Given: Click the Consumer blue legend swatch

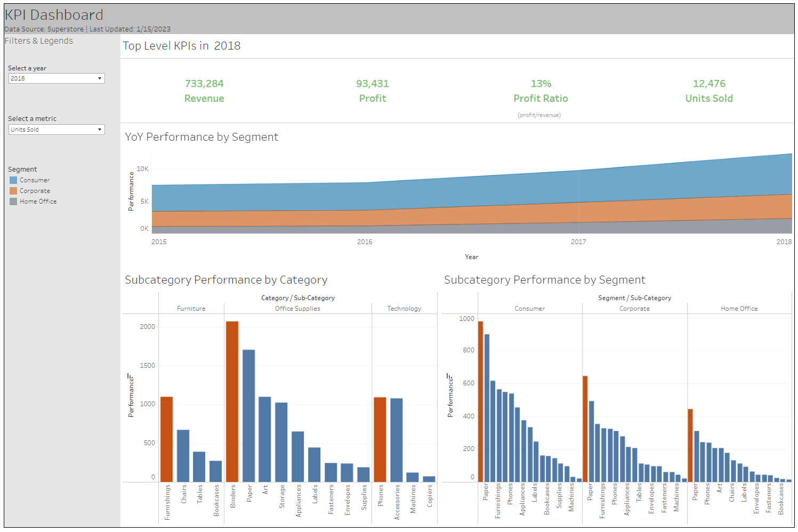Looking at the screenshot, I should tap(13, 180).
